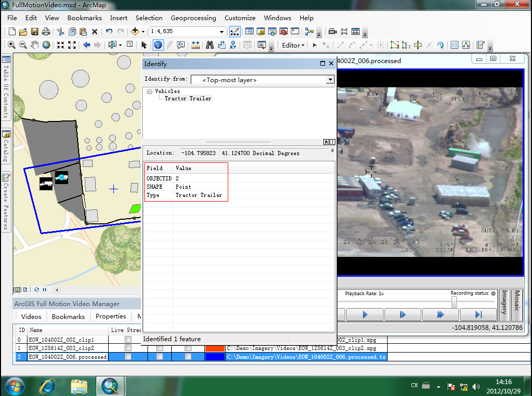This screenshot has height=396, width=532.
Task: Select the Measure ruler tool
Action: pos(196,45)
